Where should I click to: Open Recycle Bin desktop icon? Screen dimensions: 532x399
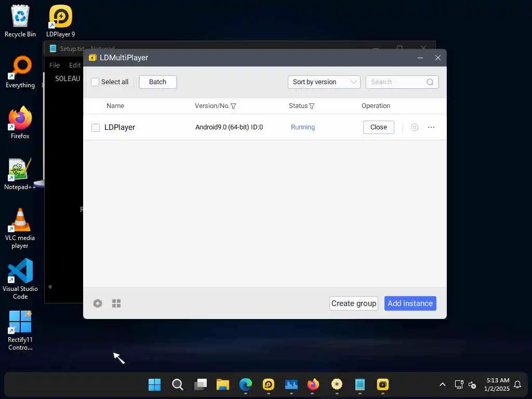20,21
